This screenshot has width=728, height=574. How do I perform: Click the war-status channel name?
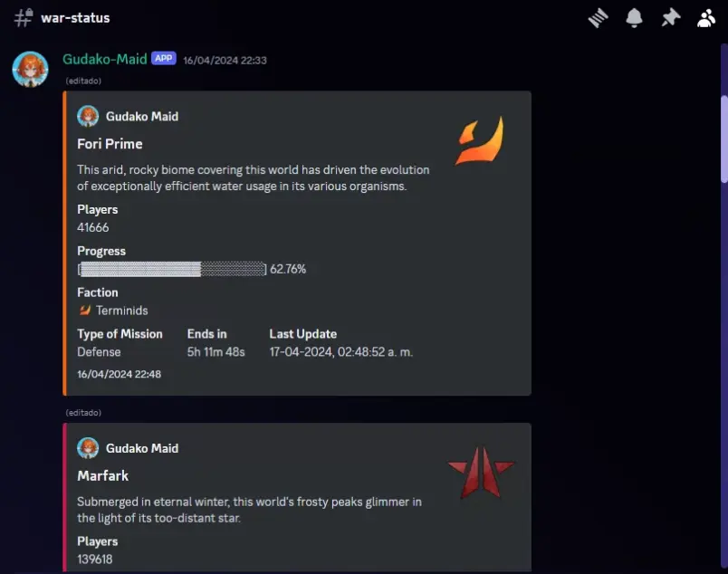pyautogui.click(x=75, y=18)
